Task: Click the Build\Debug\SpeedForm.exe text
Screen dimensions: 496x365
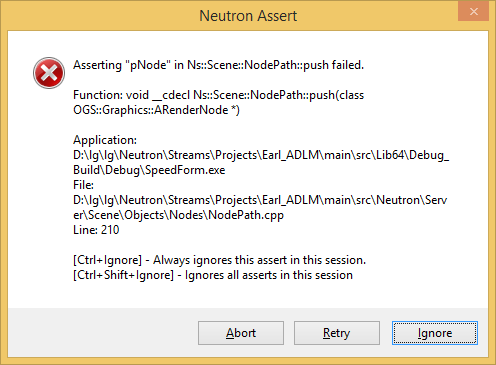Action: (149, 170)
